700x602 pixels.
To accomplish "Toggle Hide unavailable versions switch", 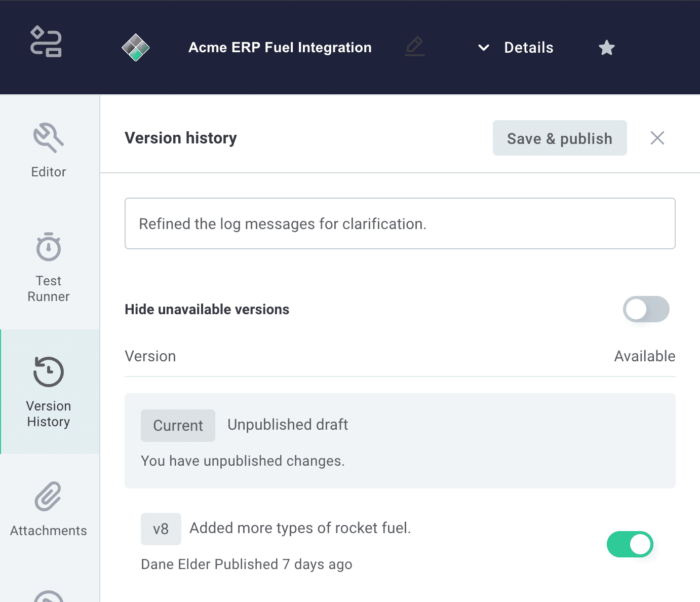I will click(646, 309).
